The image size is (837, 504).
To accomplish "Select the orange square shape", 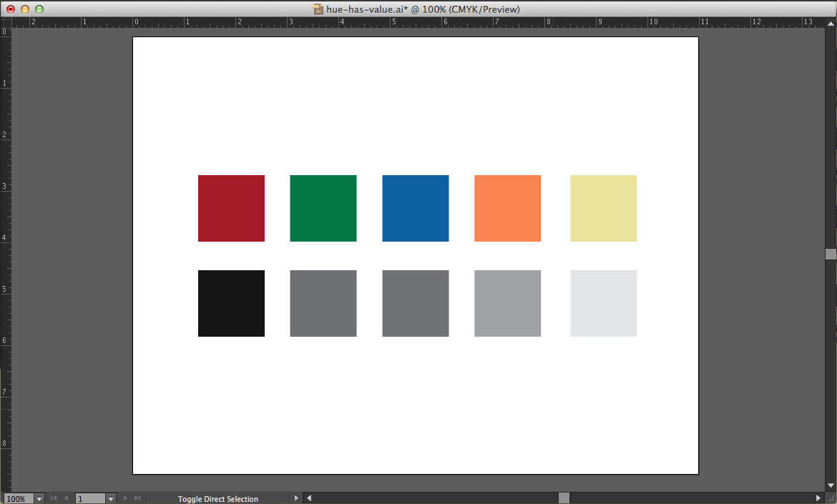I will coord(507,208).
